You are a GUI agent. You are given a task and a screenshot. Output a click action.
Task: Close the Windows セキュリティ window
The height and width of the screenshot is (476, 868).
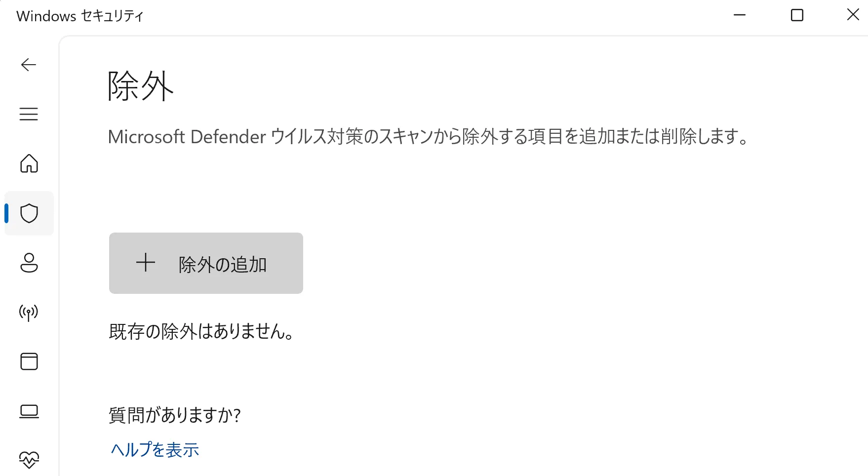pyautogui.click(x=853, y=15)
